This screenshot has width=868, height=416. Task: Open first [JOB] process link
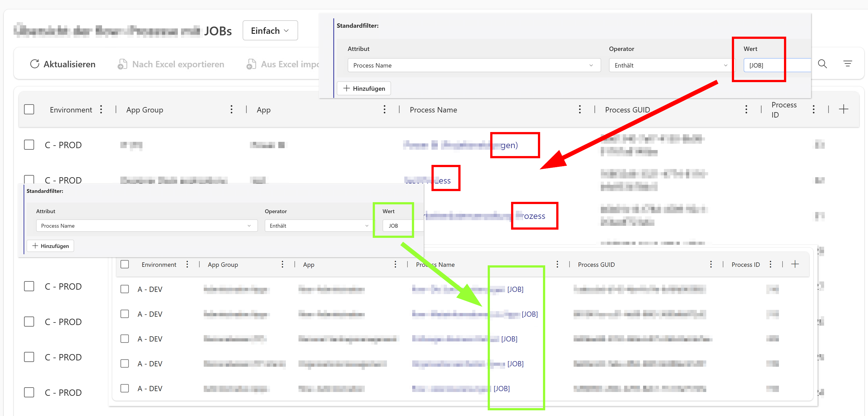(x=515, y=289)
